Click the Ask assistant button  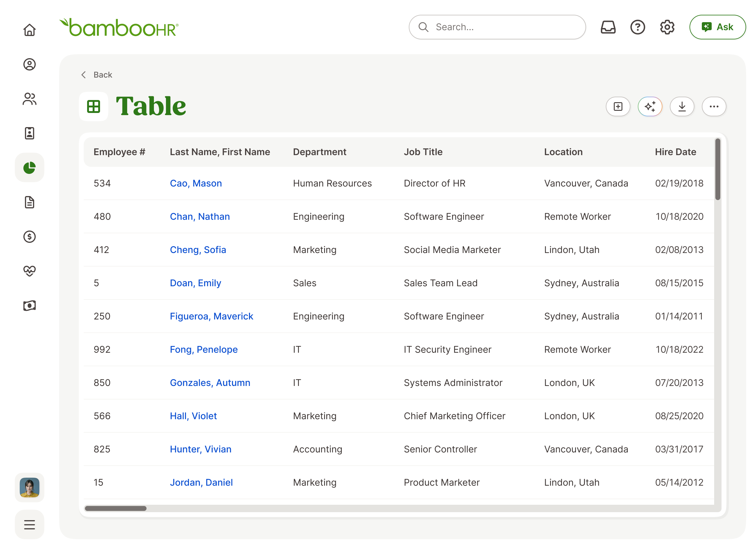(x=717, y=27)
